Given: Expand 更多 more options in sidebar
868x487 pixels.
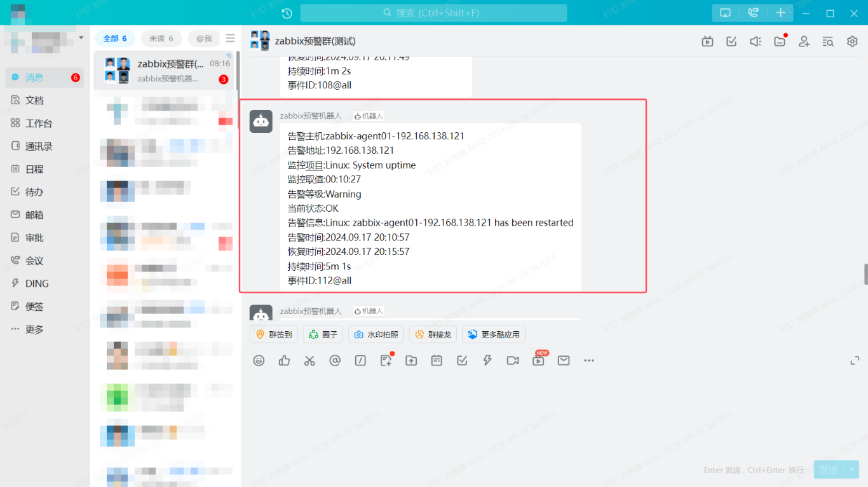Looking at the screenshot, I should click(44, 329).
